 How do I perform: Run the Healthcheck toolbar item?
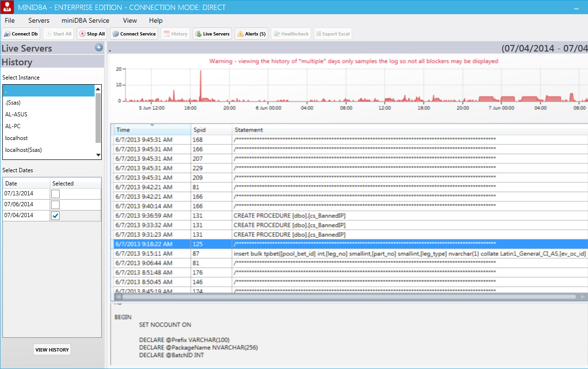[291, 34]
